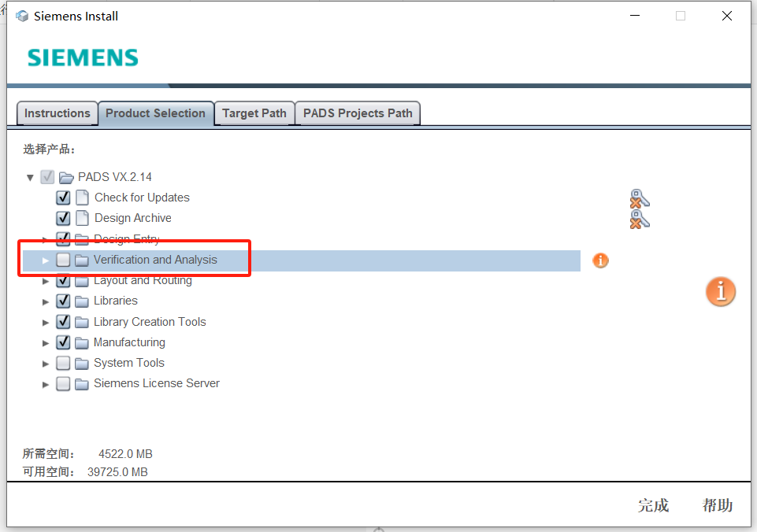
Task: Click the large orange information icon
Action: 720,292
